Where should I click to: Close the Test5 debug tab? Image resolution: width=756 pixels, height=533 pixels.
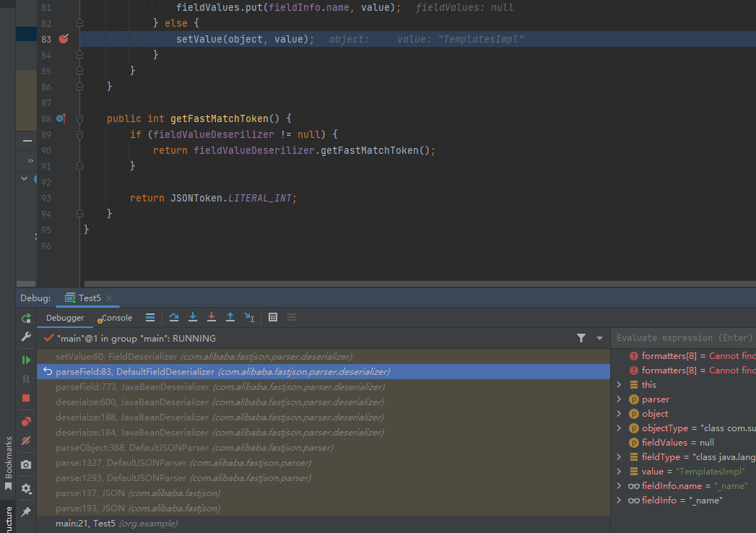click(x=109, y=298)
